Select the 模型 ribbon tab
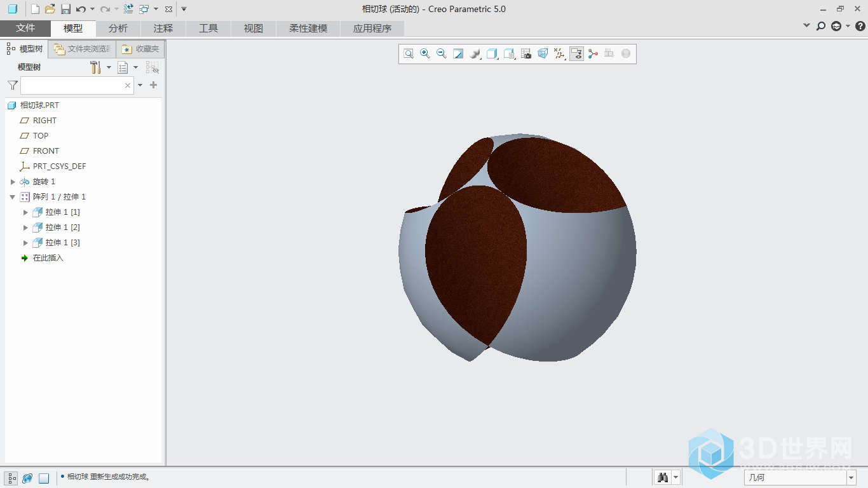Image resolution: width=868 pixels, height=488 pixels. (x=73, y=29)
